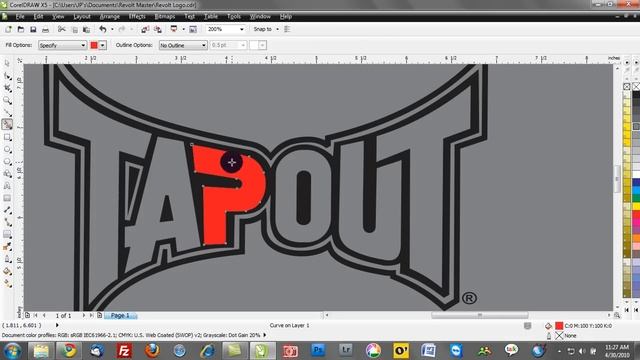640x360 pixels.
Task: Select the Outline pen tool
Action: [7, 259]
